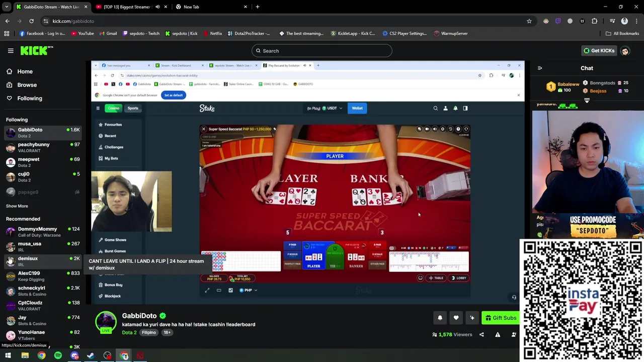Image resolution: width=644 pixels, height=362 pixels.
Task: Open File Explorer from the taskbar
Action: (25, 356)
